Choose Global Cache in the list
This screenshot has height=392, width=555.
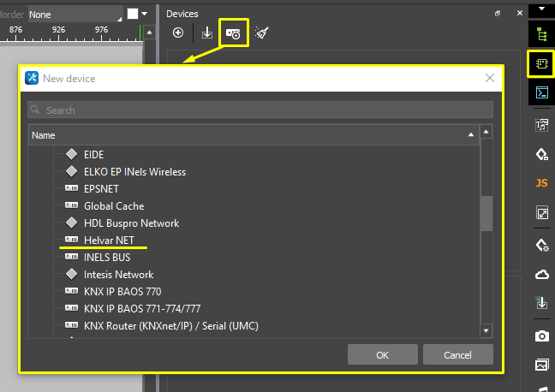pos(113,206)
